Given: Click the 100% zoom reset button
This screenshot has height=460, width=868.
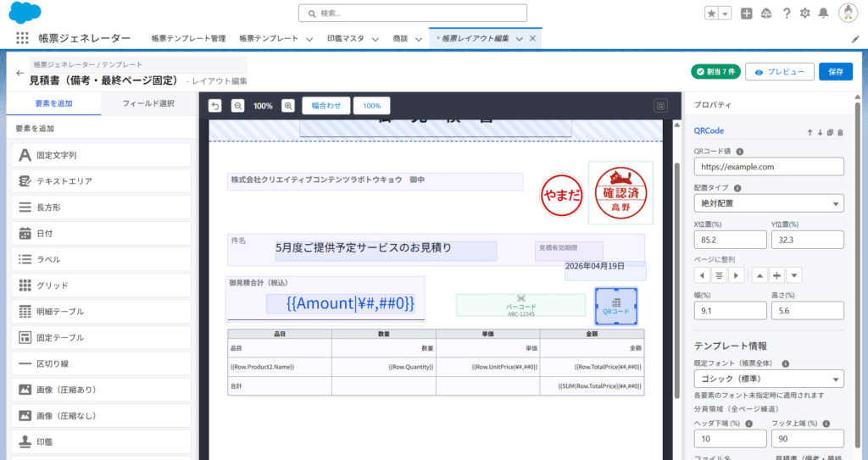Looking at the screenshot, I should point(371,106).
